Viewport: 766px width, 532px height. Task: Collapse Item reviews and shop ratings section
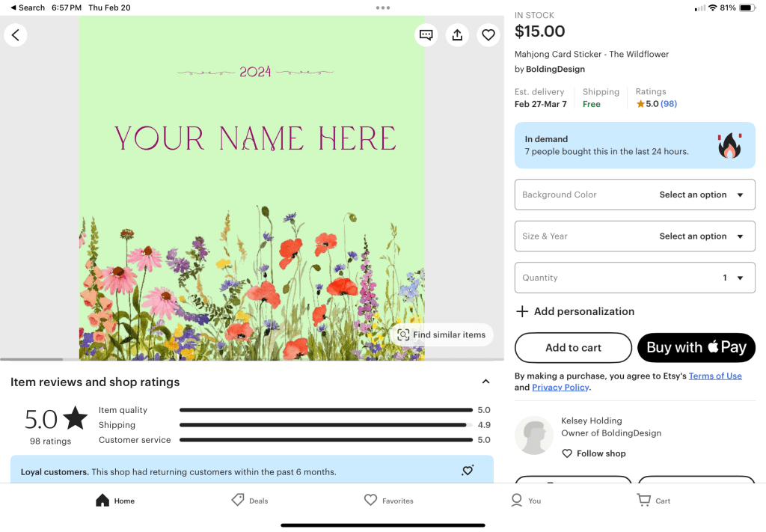pos(485,382)
